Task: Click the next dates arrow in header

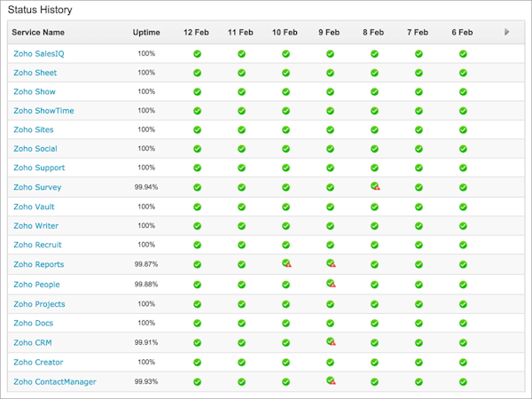Action: (507, 32)
